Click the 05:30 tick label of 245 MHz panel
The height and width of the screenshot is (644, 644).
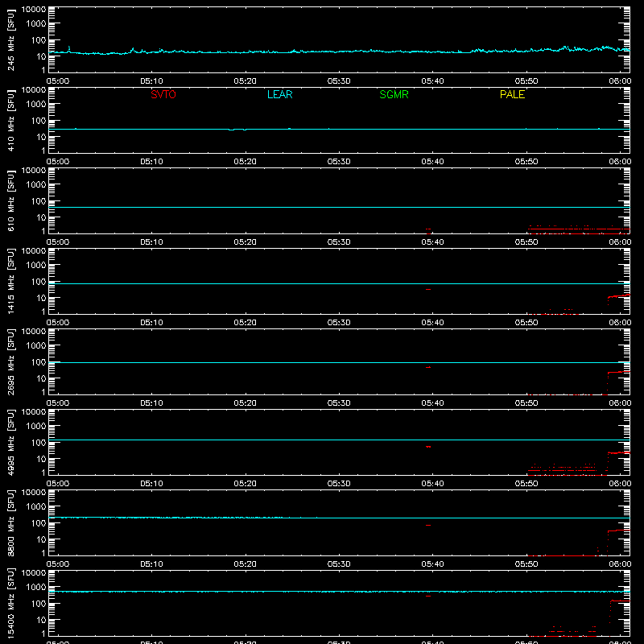pos(339,81)
